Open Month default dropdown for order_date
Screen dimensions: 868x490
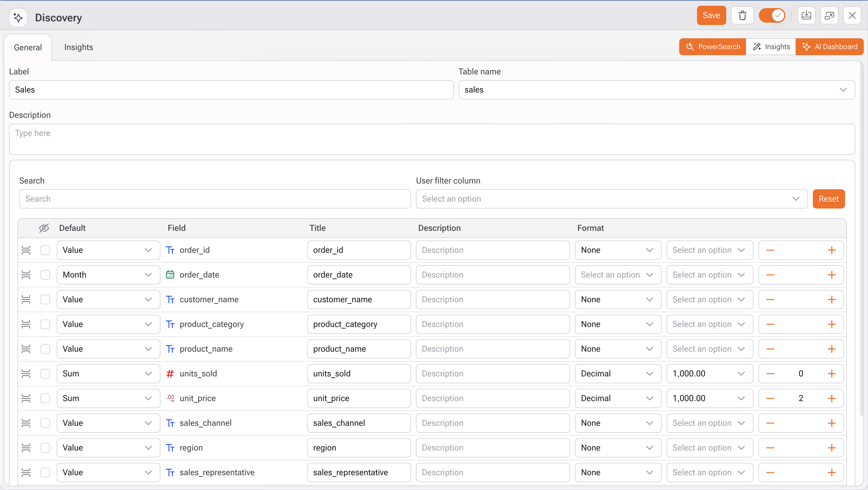(x=108, y=275)
